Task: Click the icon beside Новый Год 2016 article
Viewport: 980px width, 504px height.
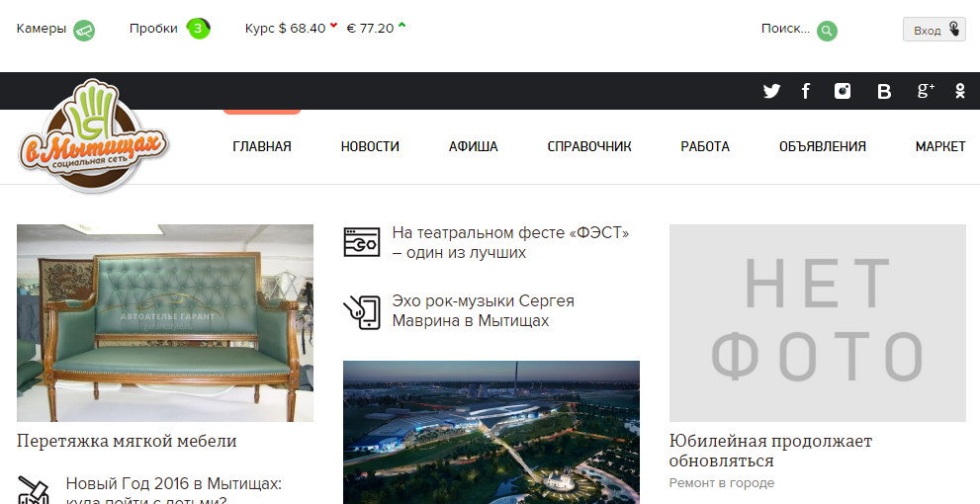Action: (x=34, y=490)
